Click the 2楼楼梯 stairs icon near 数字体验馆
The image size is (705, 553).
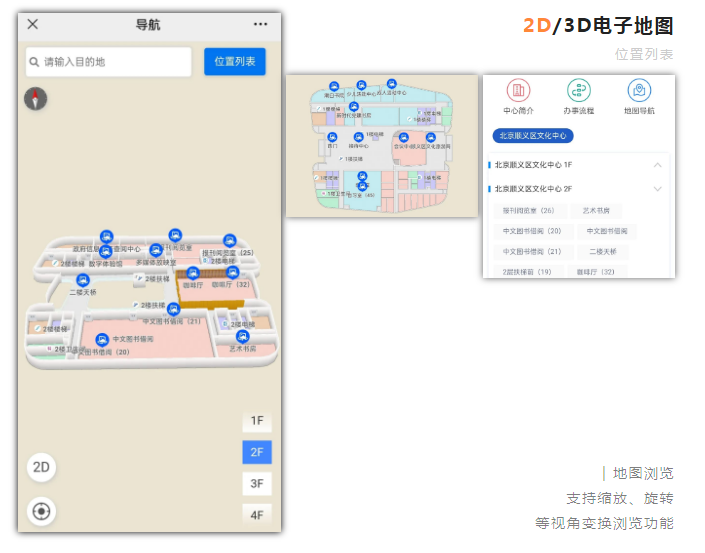(x=56, y=263)
